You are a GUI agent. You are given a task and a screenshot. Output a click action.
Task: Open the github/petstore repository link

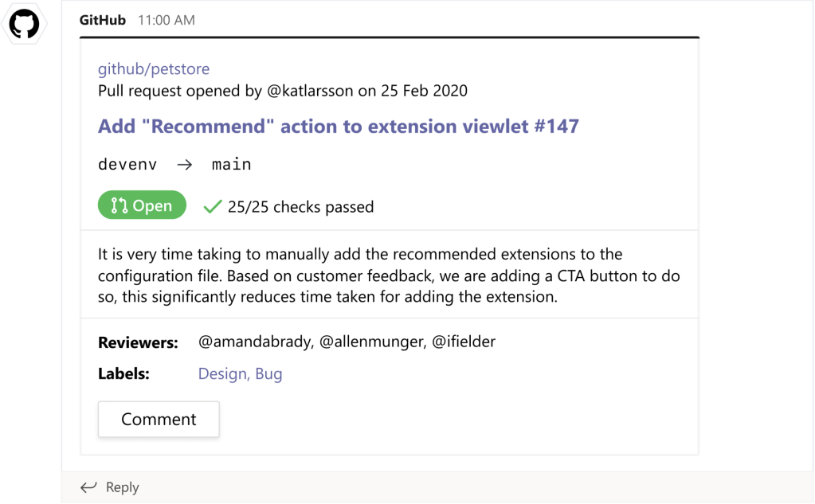point(154,69)
